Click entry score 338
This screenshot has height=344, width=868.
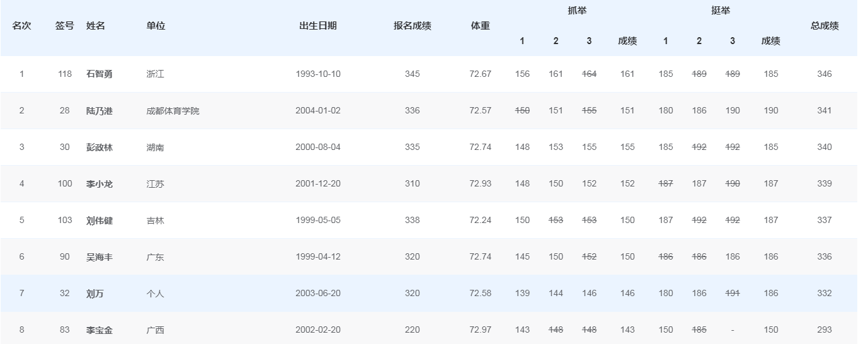pyautogui.click(x=413, y=220)
